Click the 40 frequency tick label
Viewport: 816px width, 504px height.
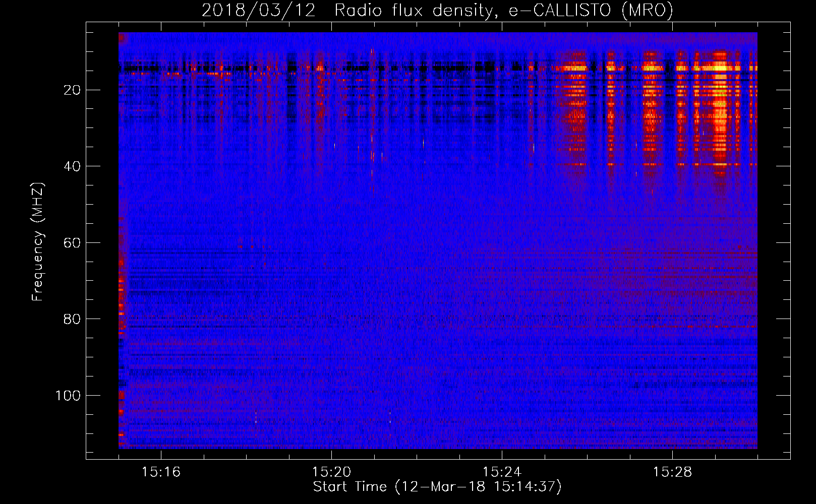click(72, 166)
